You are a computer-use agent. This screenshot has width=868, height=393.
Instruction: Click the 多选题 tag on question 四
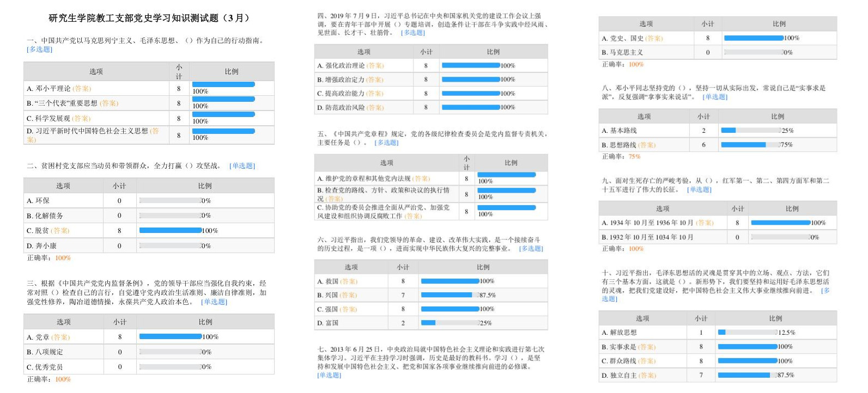coord(413,33)
